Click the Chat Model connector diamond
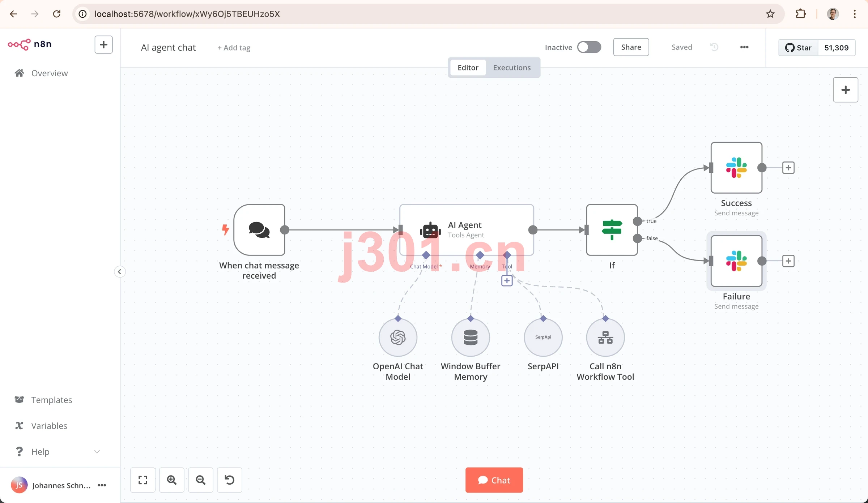 [426, 255]
